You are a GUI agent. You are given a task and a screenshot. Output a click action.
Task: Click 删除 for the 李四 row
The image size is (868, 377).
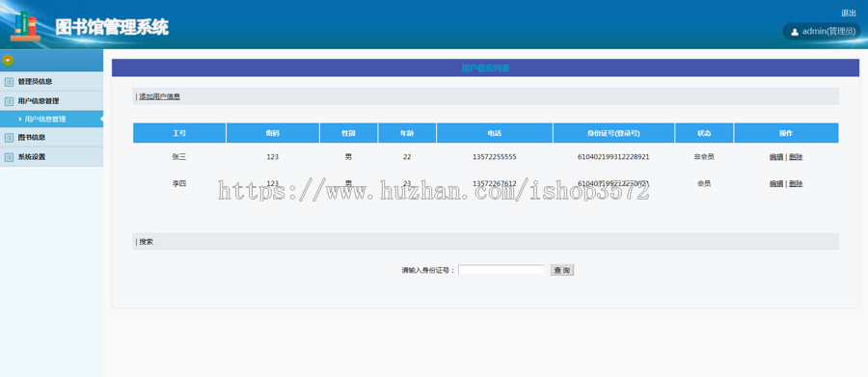(x=796, y=184)
